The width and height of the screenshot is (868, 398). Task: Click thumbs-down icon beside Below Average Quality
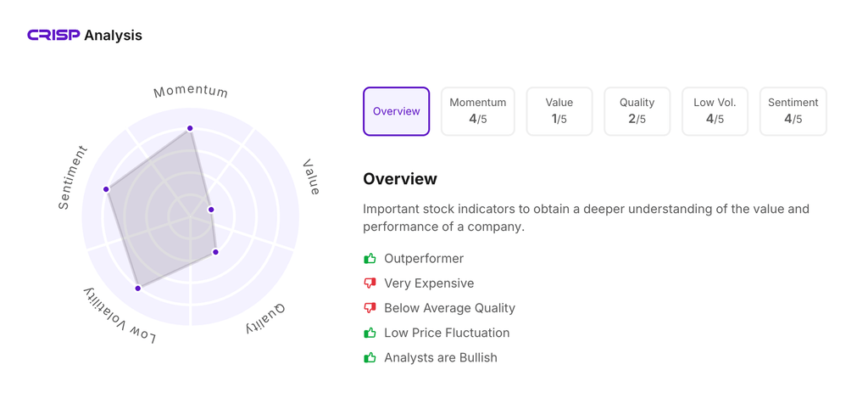tap(370, 308)
